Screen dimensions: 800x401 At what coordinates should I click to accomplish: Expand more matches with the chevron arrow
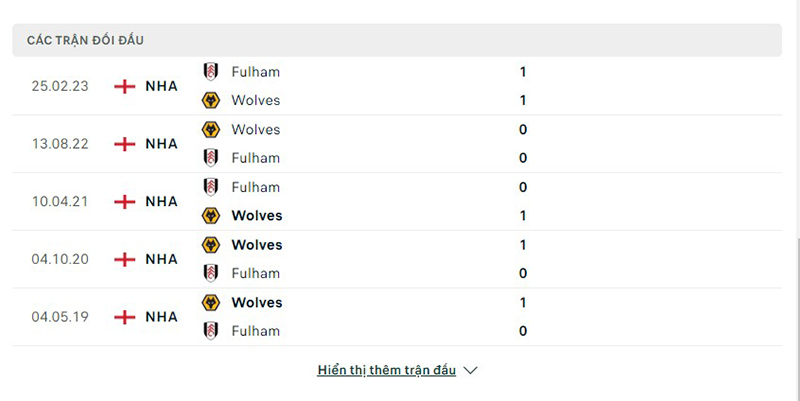(471, 370)
